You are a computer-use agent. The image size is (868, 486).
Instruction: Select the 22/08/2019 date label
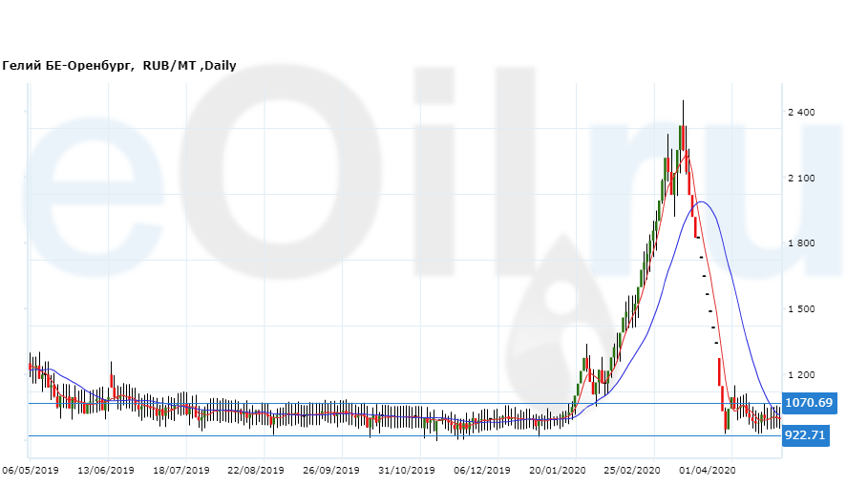pos(256,471)
